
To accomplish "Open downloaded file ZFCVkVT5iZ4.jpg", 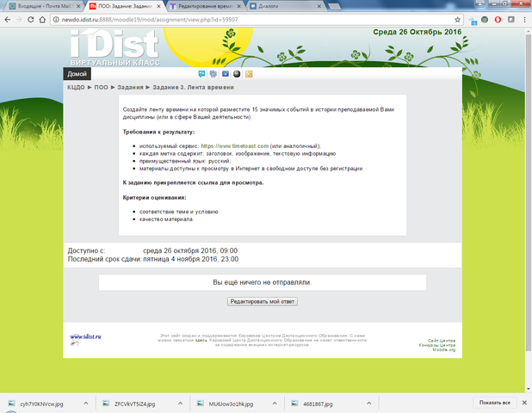I will [x=134, y=404].
